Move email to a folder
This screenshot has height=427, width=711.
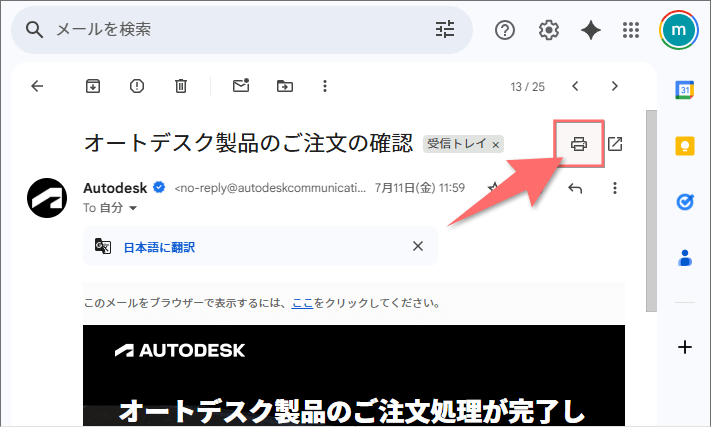[x=285, y=86]
